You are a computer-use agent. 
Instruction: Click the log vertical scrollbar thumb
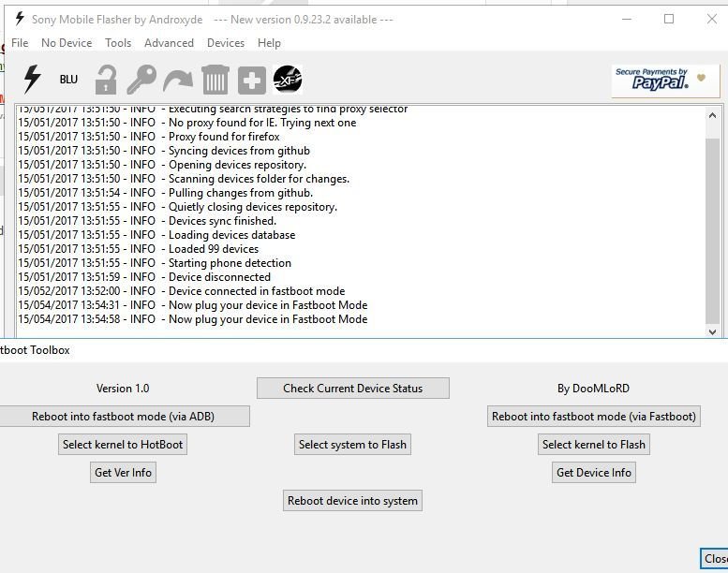click(x=713, y=230)
